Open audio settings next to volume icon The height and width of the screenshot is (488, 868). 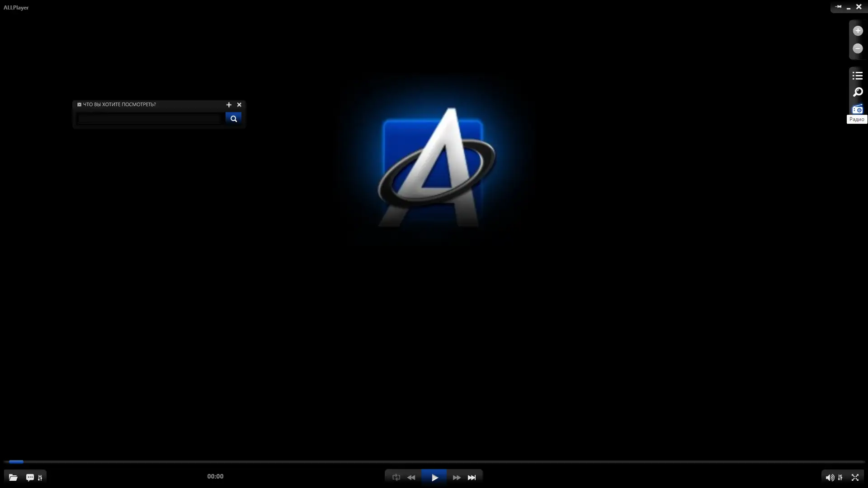(840, 478)
